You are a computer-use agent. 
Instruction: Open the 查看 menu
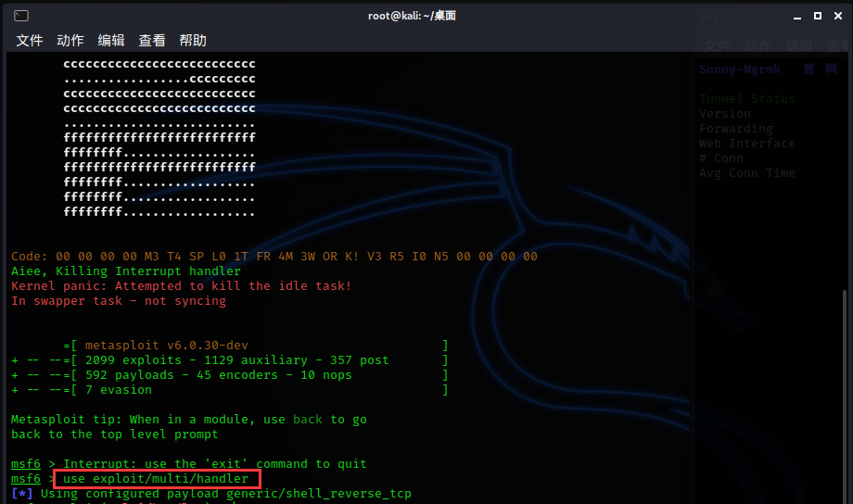152,41
